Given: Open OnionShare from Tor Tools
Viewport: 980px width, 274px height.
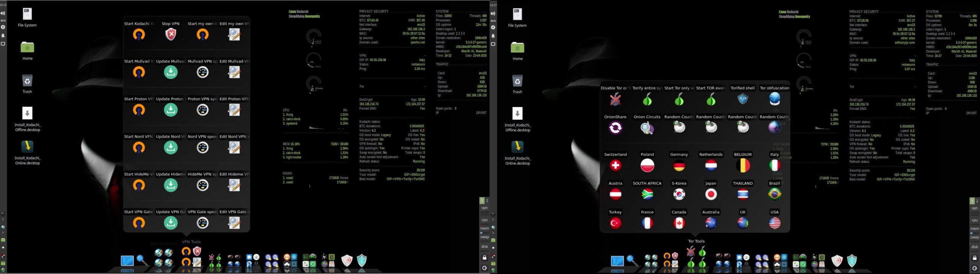Looking at the screenshot, I should click(615, 128).
